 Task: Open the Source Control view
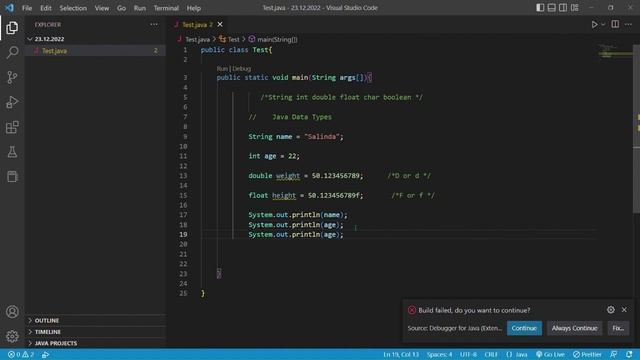[12, 77]
